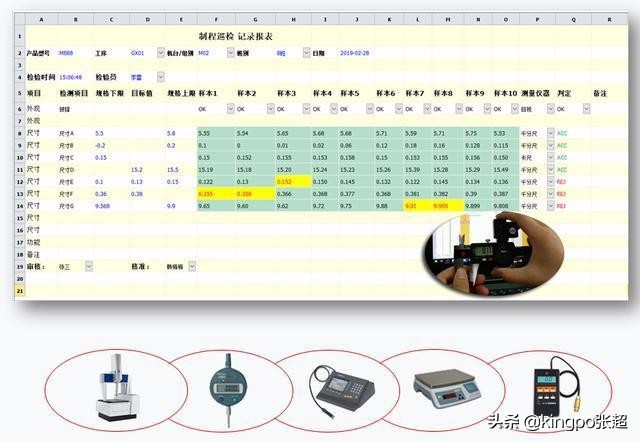The width and height of the screenshot is (640, 442).
Task: Select column A header
Action: click(x=42, y=19)
